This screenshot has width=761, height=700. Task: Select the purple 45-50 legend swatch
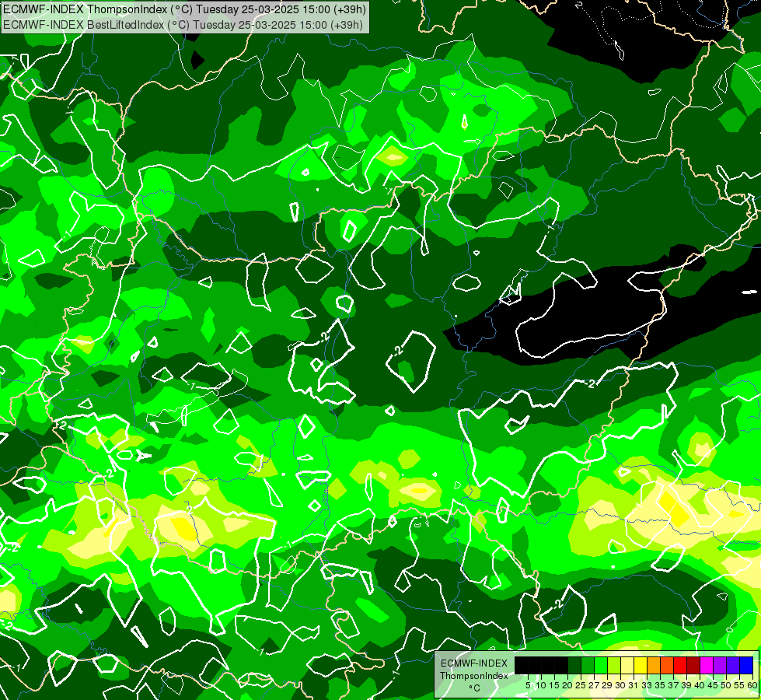[x=720, y=665]
